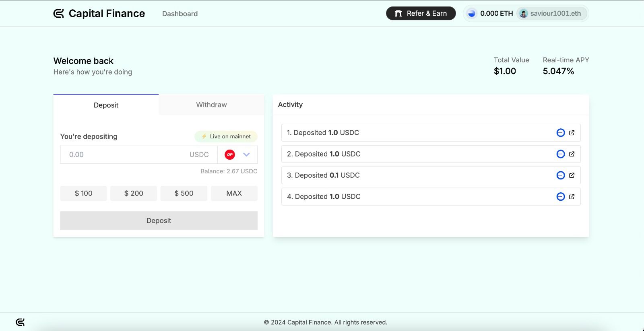Open the Dashboard nav item
Screen dimensions: 644x331
180,14
